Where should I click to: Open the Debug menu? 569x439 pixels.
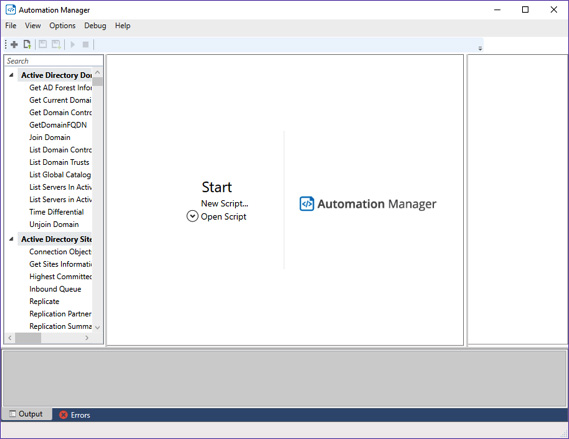95,26
